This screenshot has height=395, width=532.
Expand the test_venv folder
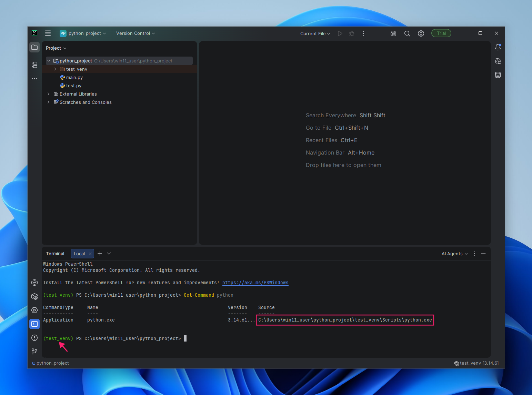(x=55, y=69)
